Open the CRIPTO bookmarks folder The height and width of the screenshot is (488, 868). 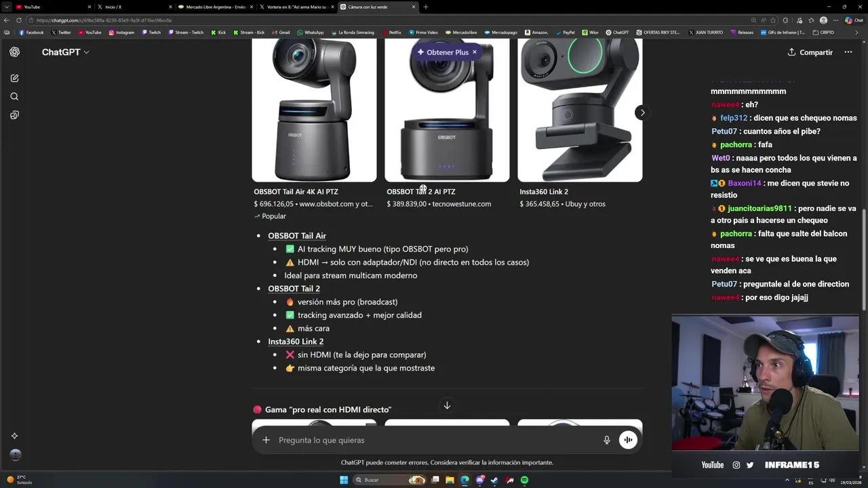pyautogui.click(x=823, y=33)
